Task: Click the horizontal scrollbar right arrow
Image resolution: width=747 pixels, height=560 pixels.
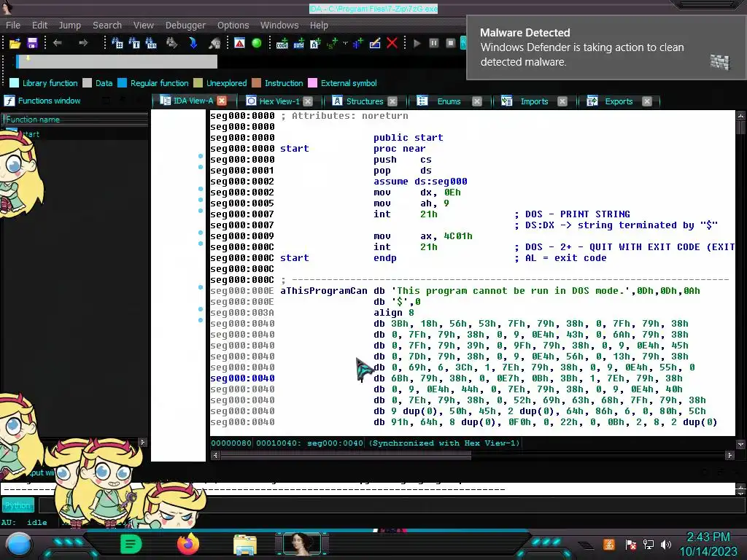Action: tap(729, 456)
